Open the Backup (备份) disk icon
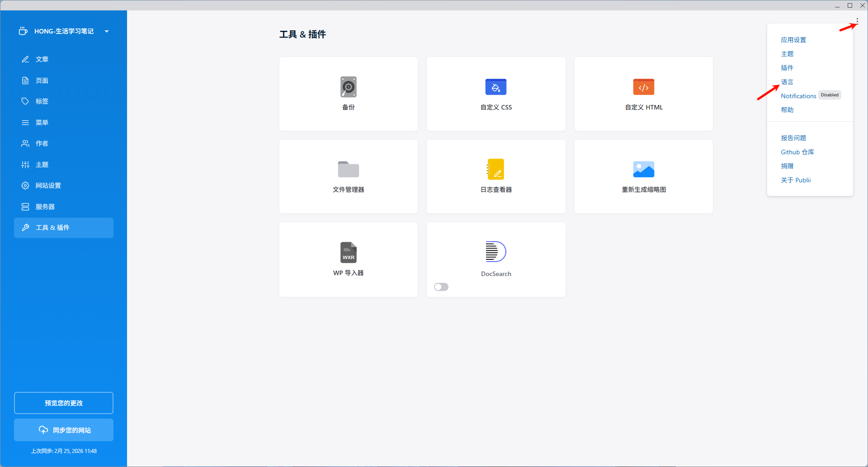Viewport: 868px width, 467px height. [348, 87]
